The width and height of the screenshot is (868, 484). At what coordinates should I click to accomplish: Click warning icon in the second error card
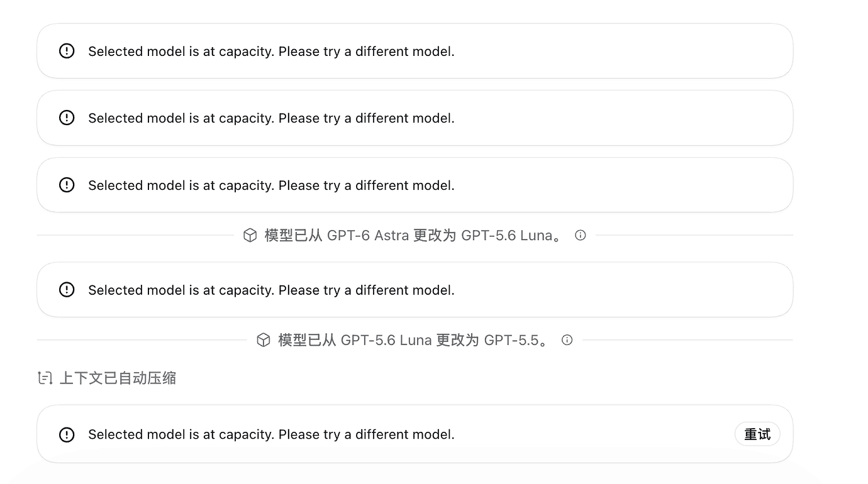click(67, 118)
